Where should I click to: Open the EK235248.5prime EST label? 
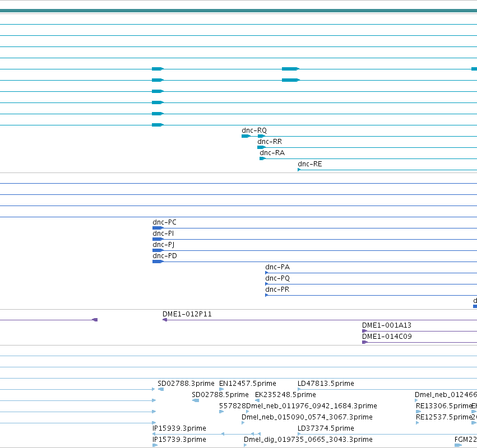click(x=285, y=395)
